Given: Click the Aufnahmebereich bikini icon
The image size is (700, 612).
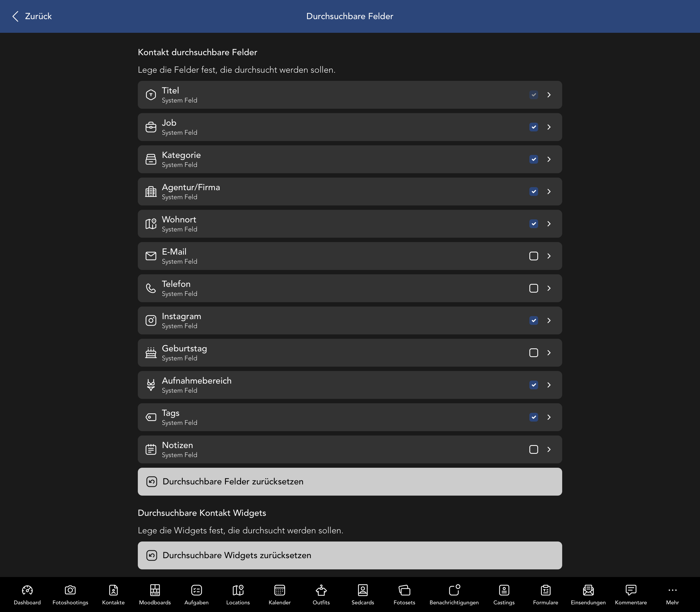Looking at the screenshot, I should 151,385.
